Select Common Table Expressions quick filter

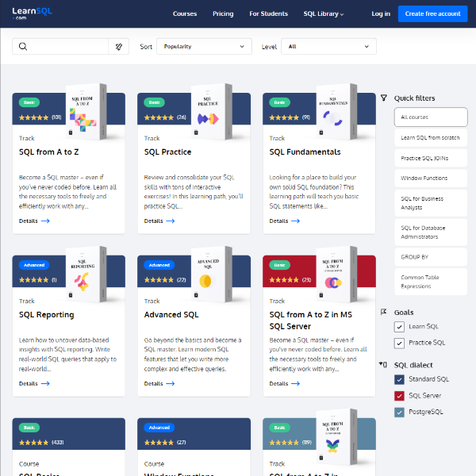431,282
